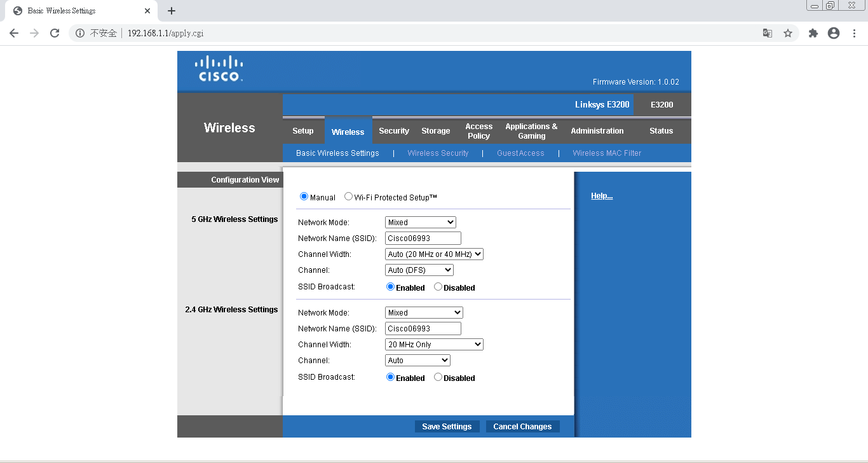Open the Setup tab
Image resolution: width=868 pixels, height=463 pixels.
(x=303, y=131)
